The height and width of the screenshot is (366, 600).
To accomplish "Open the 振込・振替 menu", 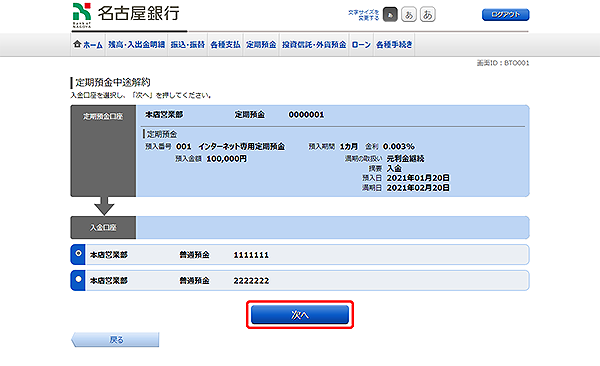I will [x=188, y=45].
